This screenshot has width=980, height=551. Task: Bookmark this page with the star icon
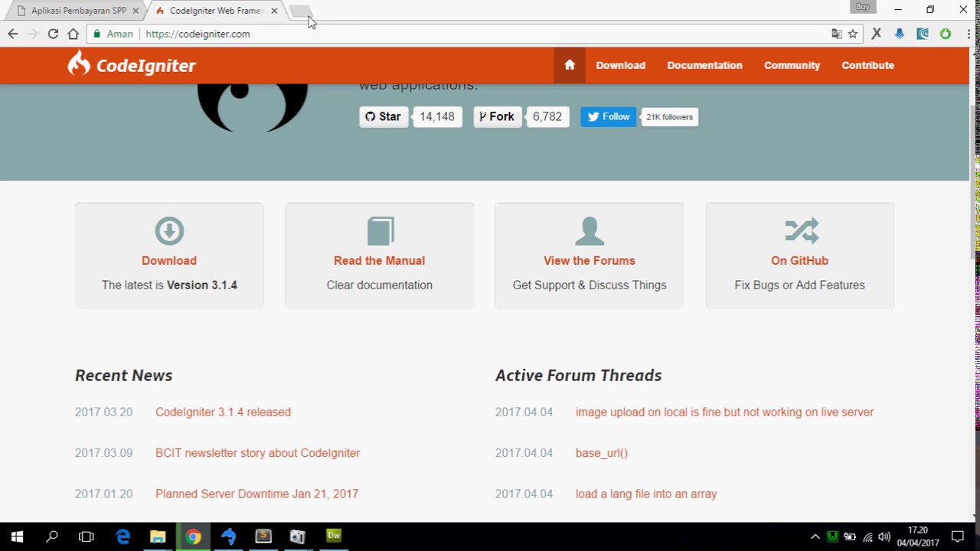tap(853, 34)
